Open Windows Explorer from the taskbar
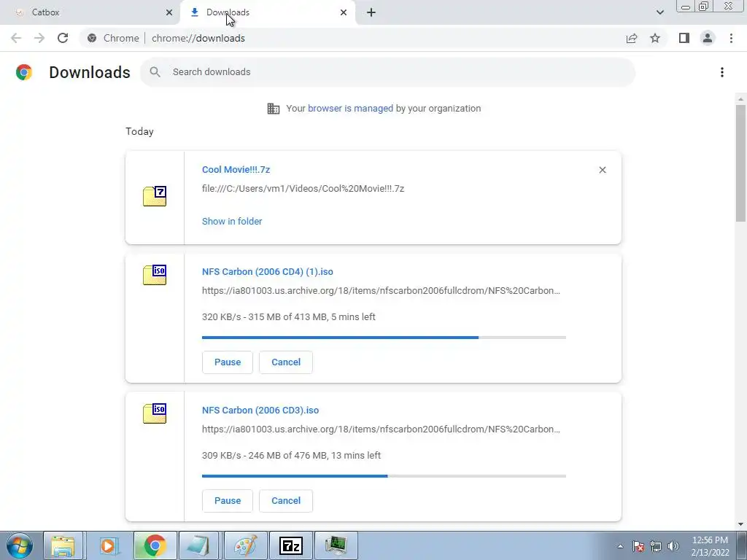 [63, 545]
